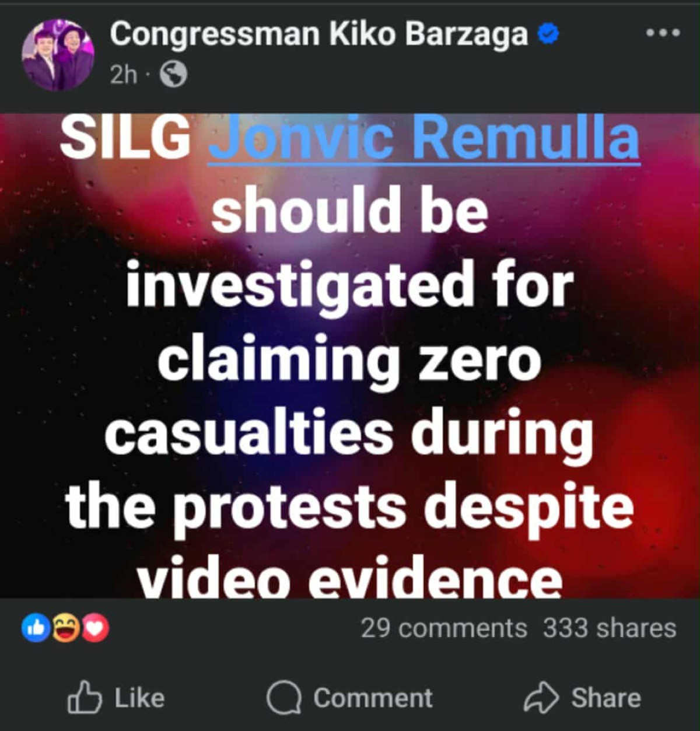This screenshot has width=700, height=731.
Task: Open the Jonvic Remulla tagged link
Action: tap(424, 140)
